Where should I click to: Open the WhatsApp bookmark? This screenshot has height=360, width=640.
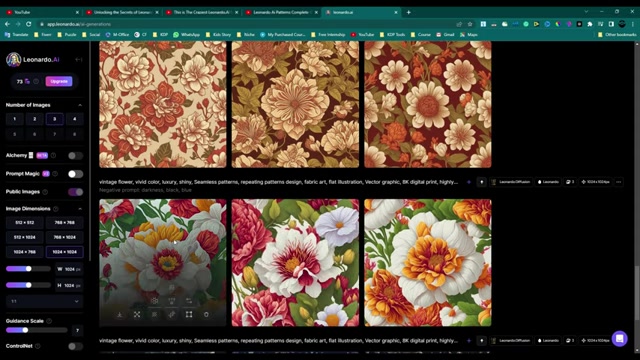[187, 35]
